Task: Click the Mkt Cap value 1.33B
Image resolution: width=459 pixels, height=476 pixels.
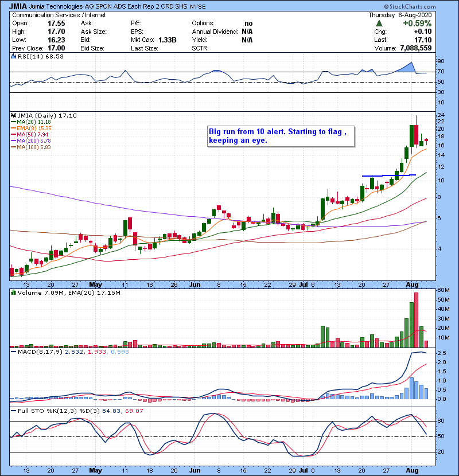Action: tap(168, 40)
